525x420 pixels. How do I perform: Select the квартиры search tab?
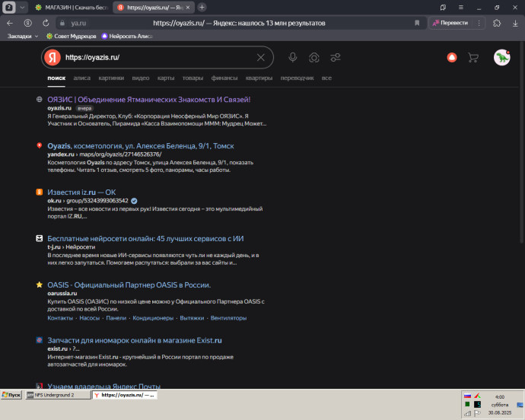(259, 78)
